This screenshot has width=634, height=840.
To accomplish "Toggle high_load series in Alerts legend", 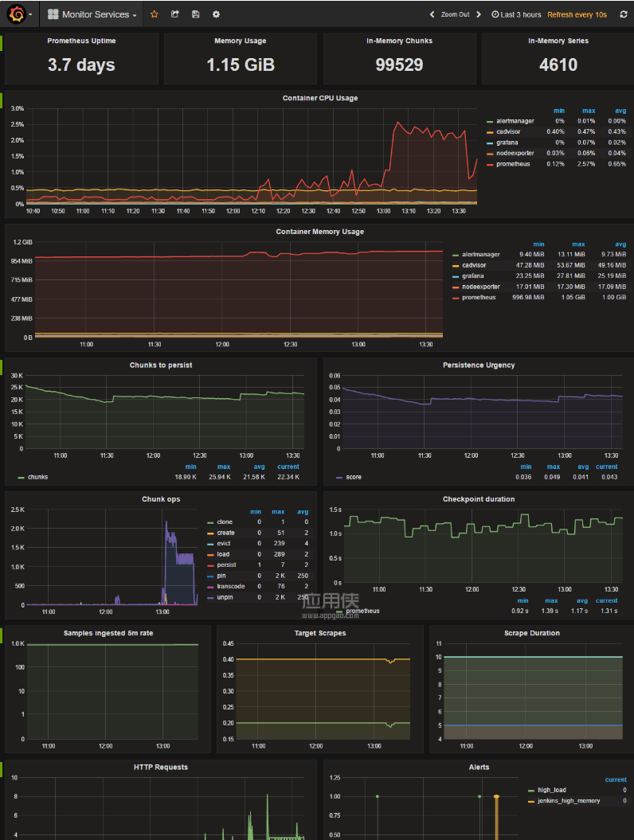I will 552,790.
